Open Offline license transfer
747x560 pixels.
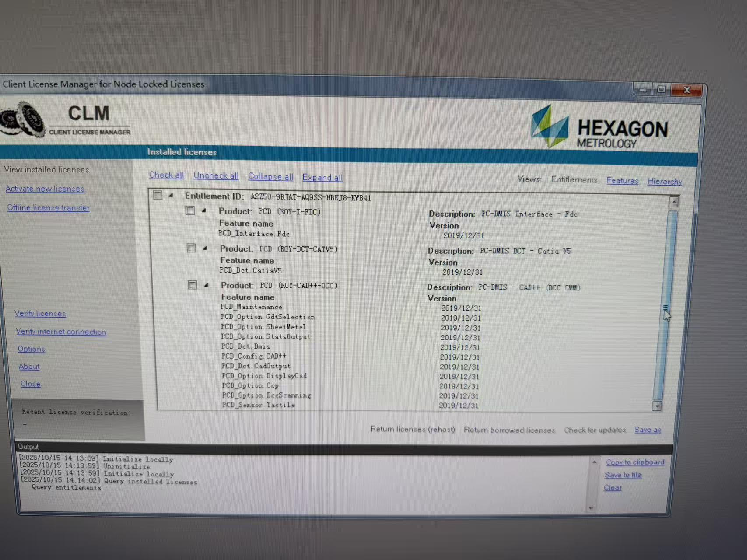click(x=48, y=208)
